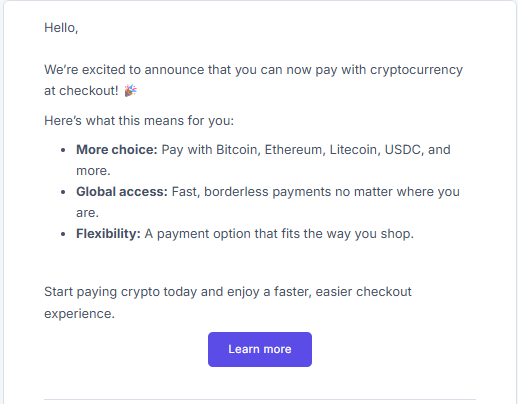Click the bullet before Global access
This screenshot has width=518, height=404.
(x=63, y=192)
